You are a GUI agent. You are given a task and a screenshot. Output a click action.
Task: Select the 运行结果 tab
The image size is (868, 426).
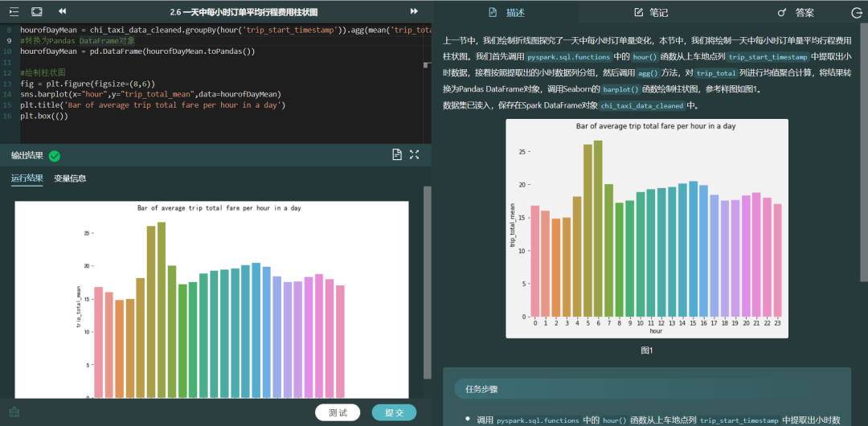27,178
